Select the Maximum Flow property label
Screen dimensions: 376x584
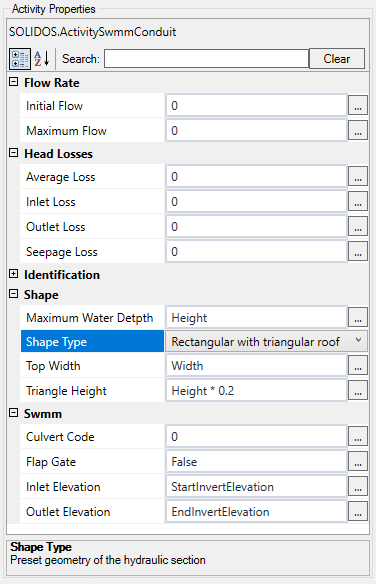pyautogui.click(x=66, y=131)
